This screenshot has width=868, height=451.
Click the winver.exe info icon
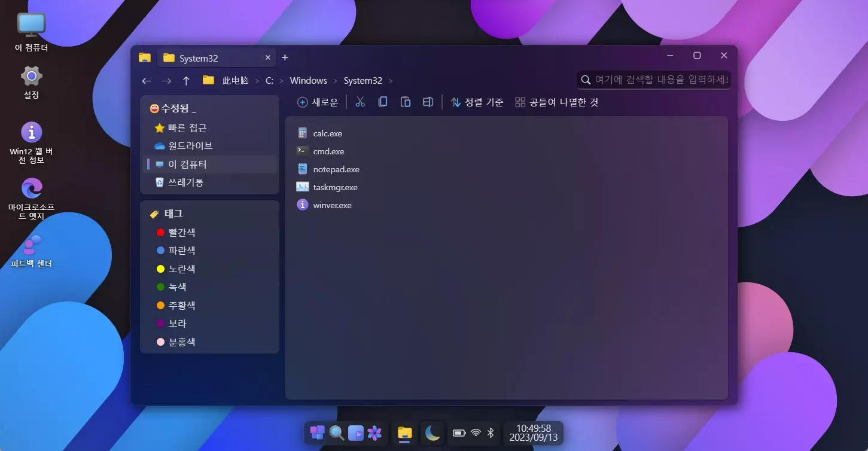[302, 205]
